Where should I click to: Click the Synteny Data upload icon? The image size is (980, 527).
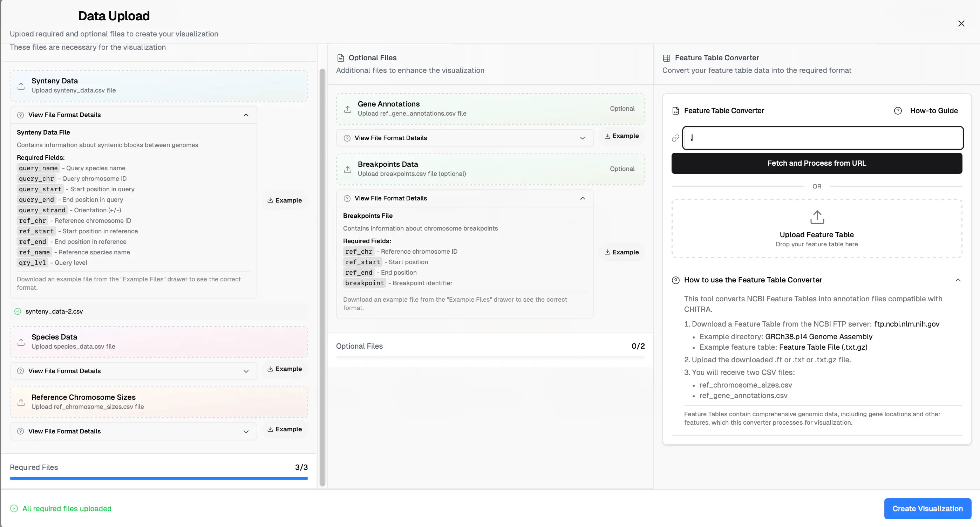click(x=21, y=86)
